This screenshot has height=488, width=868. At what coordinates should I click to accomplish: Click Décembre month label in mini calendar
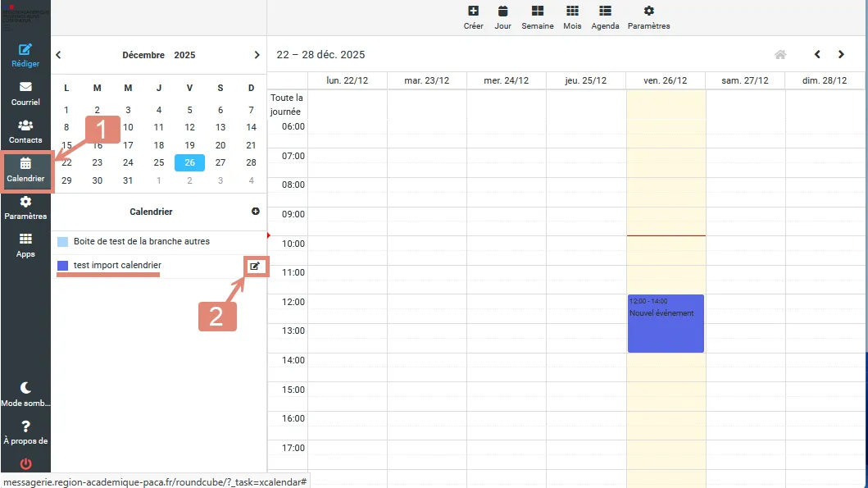(x=143, y=55)
